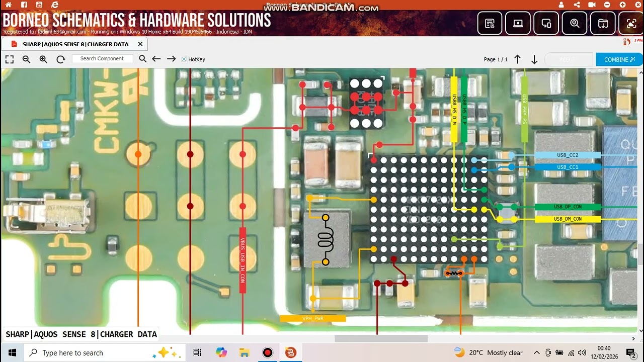Rotate the schematic view

click(61, 59)
